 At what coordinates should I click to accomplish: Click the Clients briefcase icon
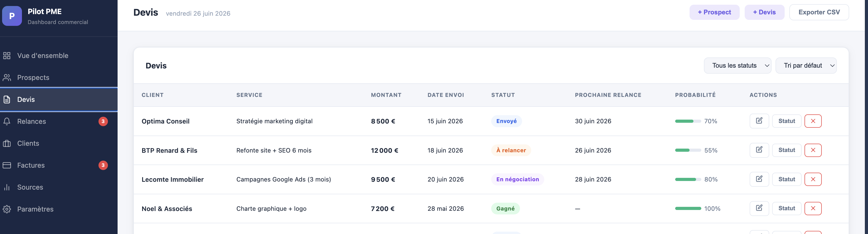pyautogui.click(x=7, y=143)
